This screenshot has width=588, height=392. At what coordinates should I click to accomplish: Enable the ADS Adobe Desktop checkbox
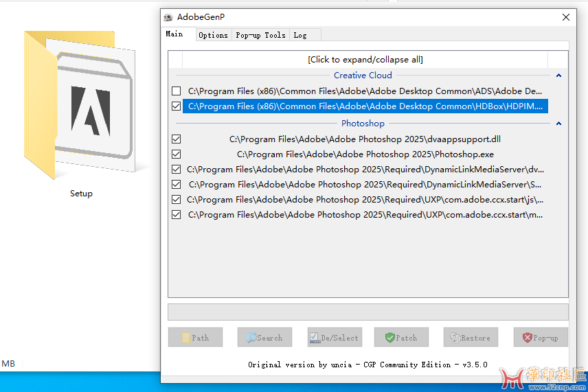(x=177, y=91)
